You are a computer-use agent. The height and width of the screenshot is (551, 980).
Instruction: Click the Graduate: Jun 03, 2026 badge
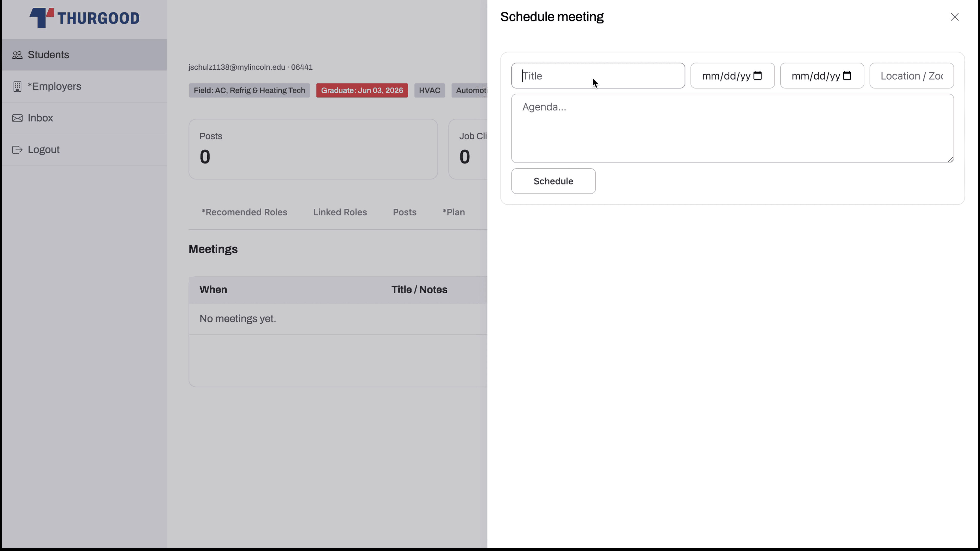(x=362, y=90)
